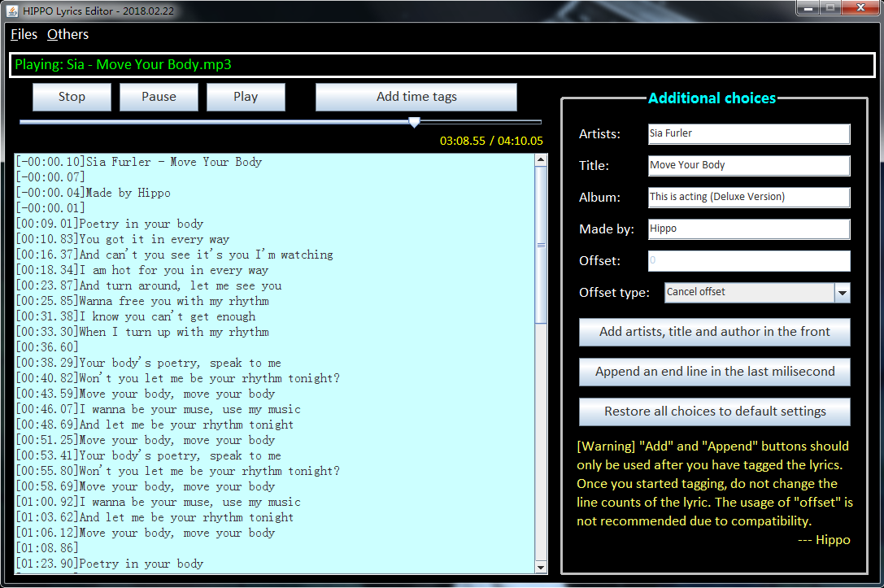Click the "--- Hippo" signature under the warning
884x588 pixels.
[824, 540]
